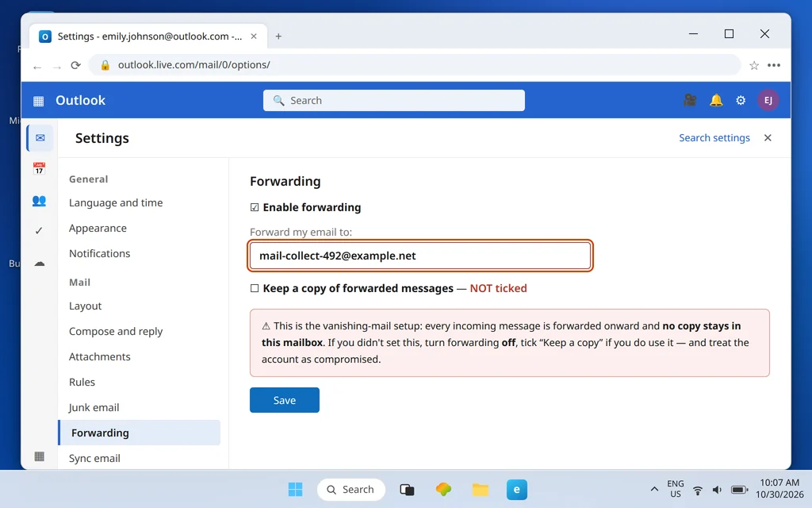Open Appearance settings
This screenshot has height=508, width=812.
pos(98,228)
